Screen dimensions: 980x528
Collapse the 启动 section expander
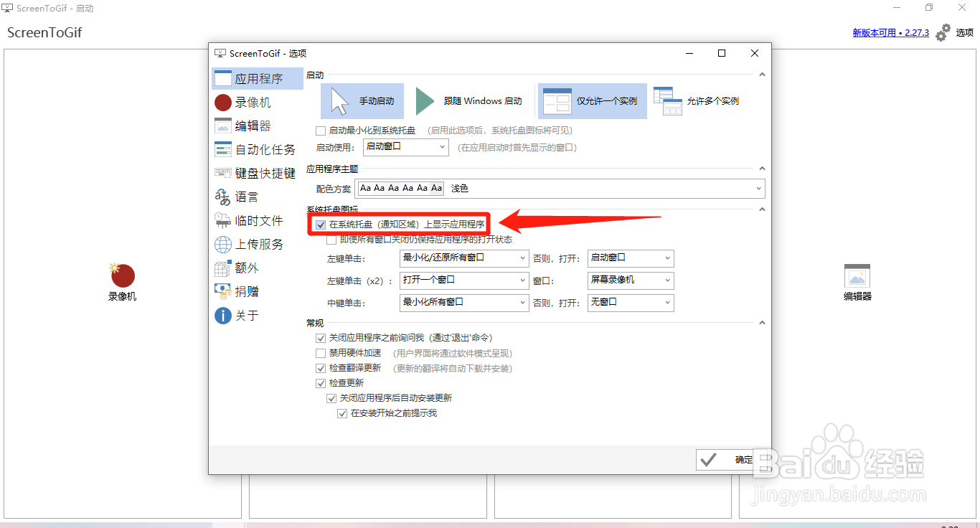pos(762,75)
